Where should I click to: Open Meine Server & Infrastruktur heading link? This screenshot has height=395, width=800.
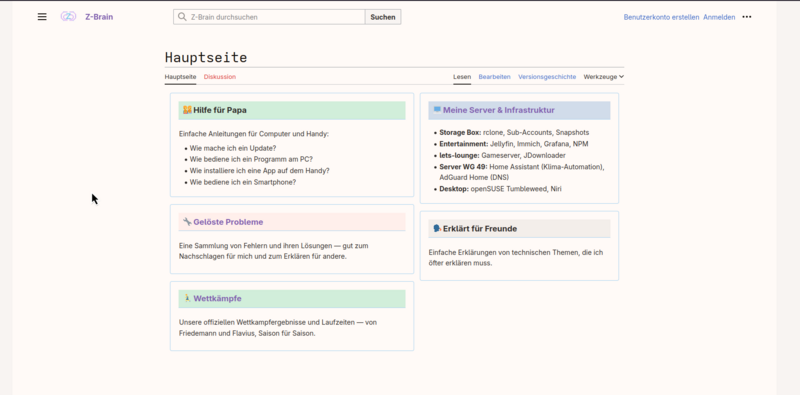498,110
